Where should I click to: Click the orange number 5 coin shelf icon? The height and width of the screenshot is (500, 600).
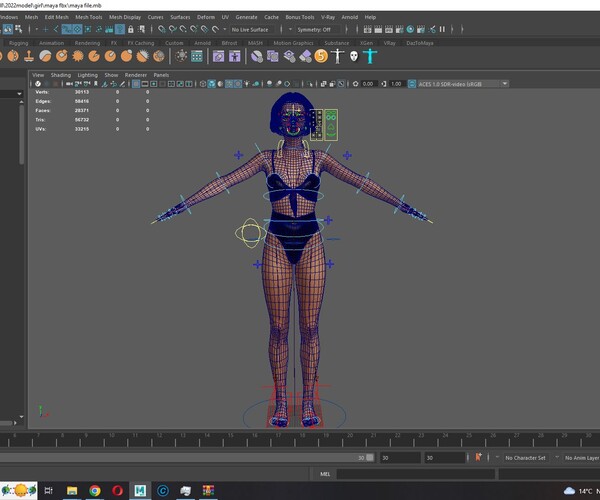click(321, 56)
